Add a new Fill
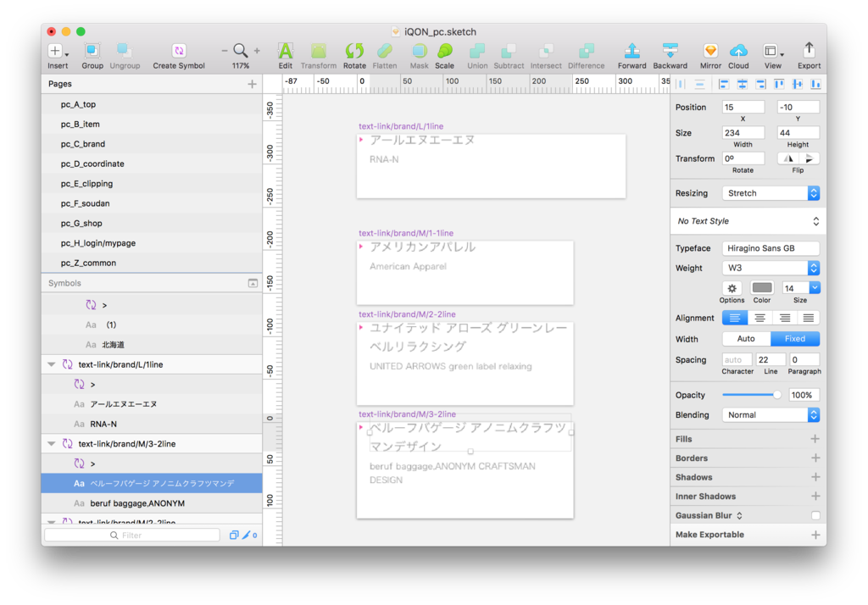Screen dimensions: 868x605 click(815, 439)
